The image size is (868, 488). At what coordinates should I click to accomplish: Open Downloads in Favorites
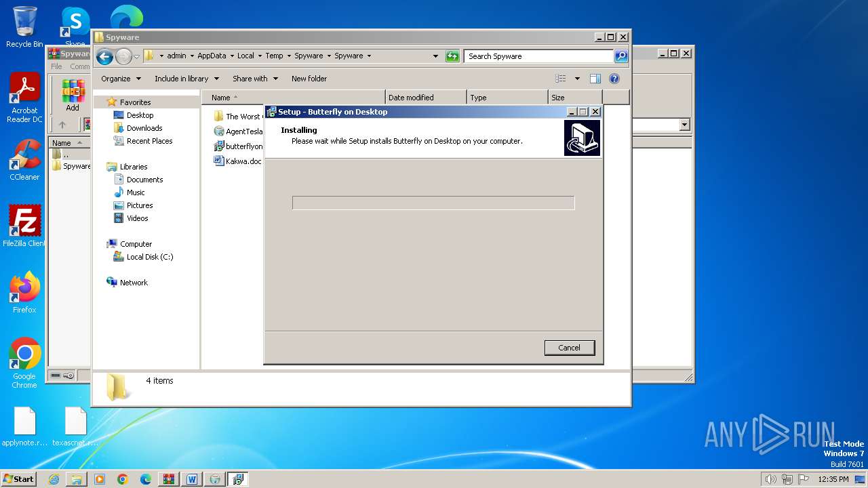click(x=144, y=128)
